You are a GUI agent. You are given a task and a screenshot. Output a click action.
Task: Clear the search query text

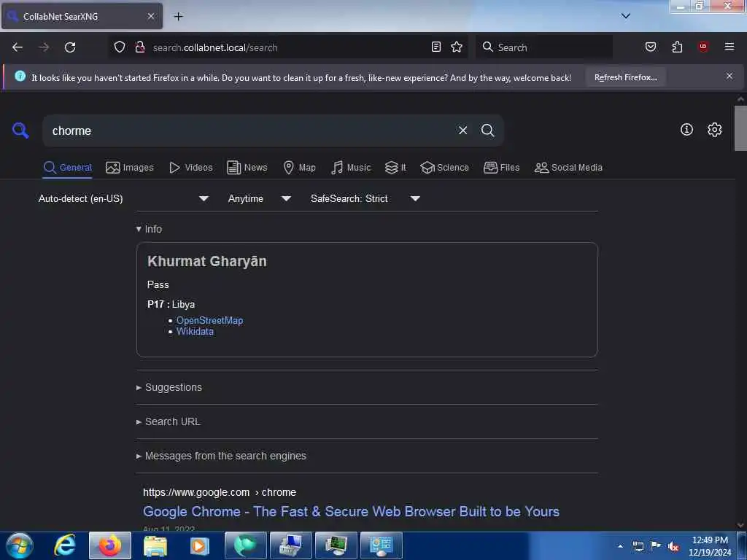coord(462,131)
